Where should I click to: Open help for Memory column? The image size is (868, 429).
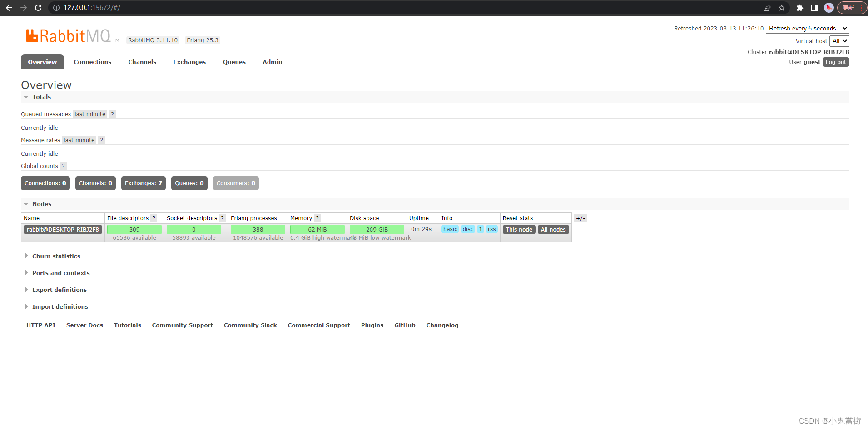pyautogui.click(x=317, y=218)
